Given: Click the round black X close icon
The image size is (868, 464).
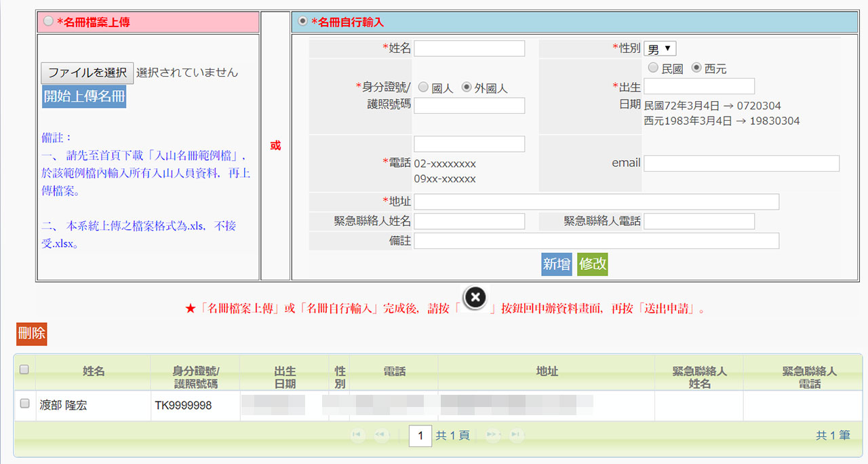Looking at the screenshot, I should tap(475, 297).
